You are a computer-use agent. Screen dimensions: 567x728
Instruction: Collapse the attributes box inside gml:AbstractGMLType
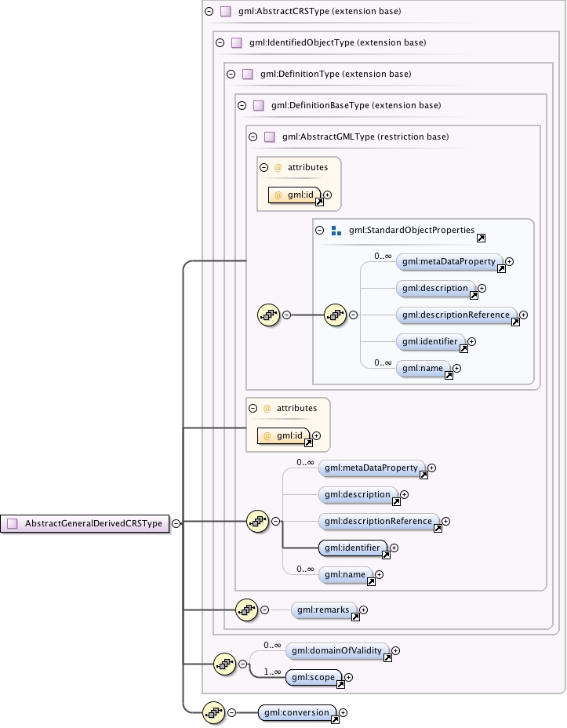pos(264,167)
